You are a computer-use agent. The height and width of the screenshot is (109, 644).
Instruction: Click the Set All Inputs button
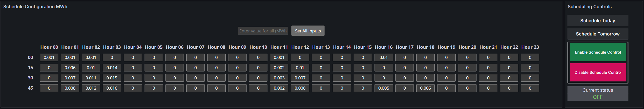tap(308, 31)
